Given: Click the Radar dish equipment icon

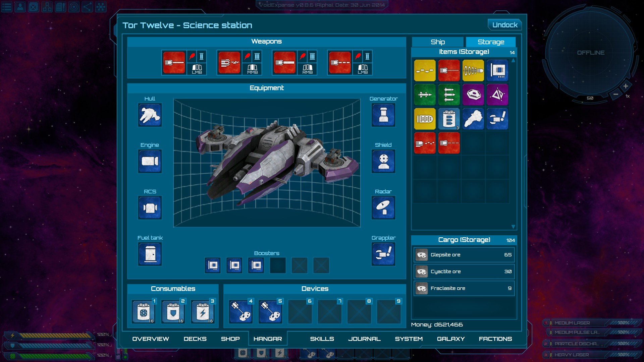Looking at the screenshot, I should [383, 208].
